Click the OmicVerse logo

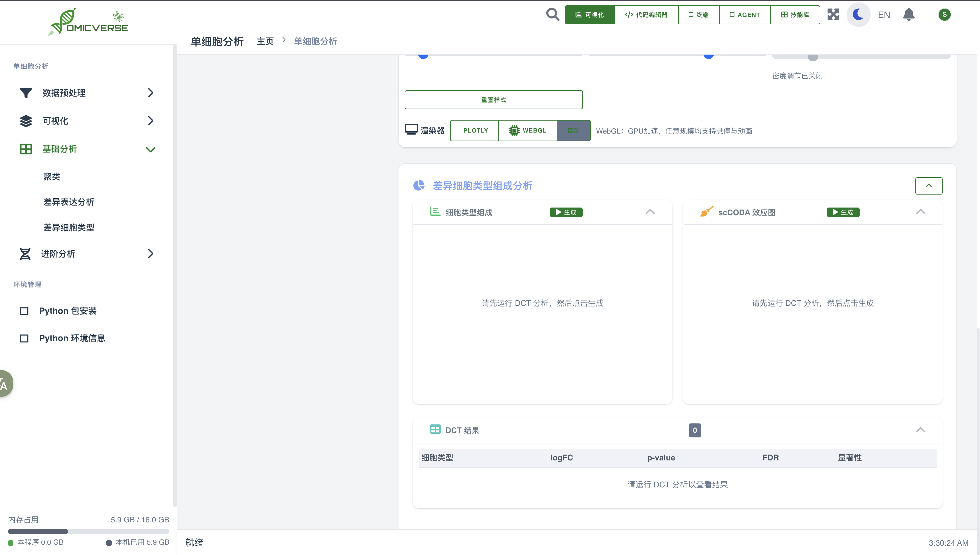(88, 22)
